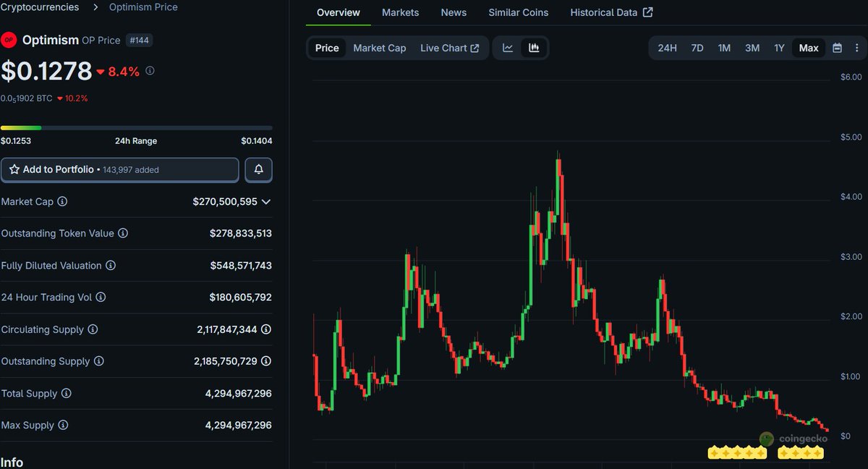Open info icon beside 2,185,750,729 value
The image size is (868, 469).
266,361
